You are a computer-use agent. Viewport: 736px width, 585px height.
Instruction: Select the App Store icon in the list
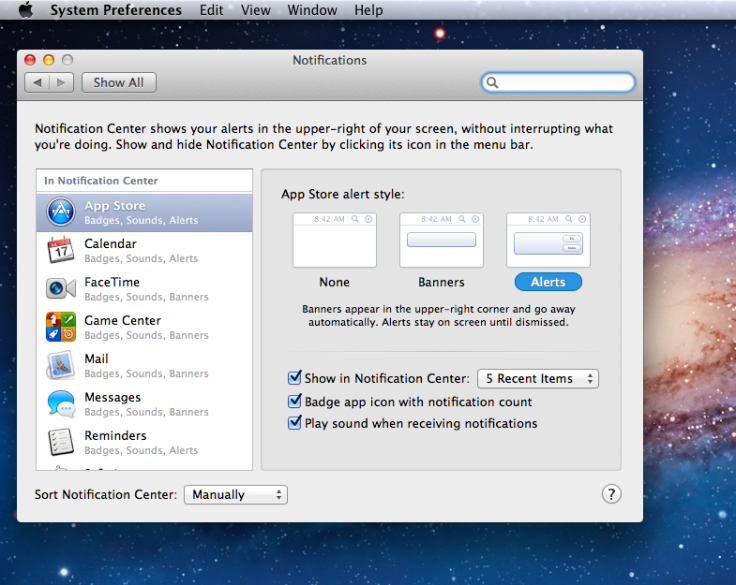[x=61, y=212]
